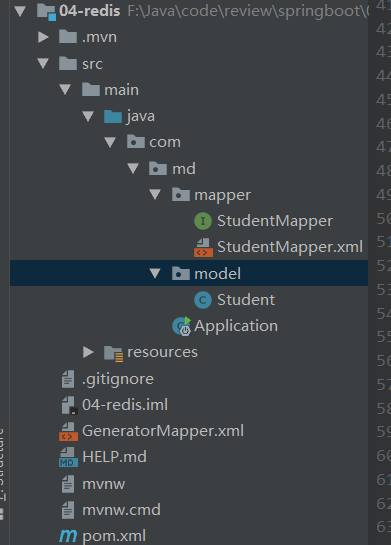Open the 04-redis.iml file name

point(125,405)
